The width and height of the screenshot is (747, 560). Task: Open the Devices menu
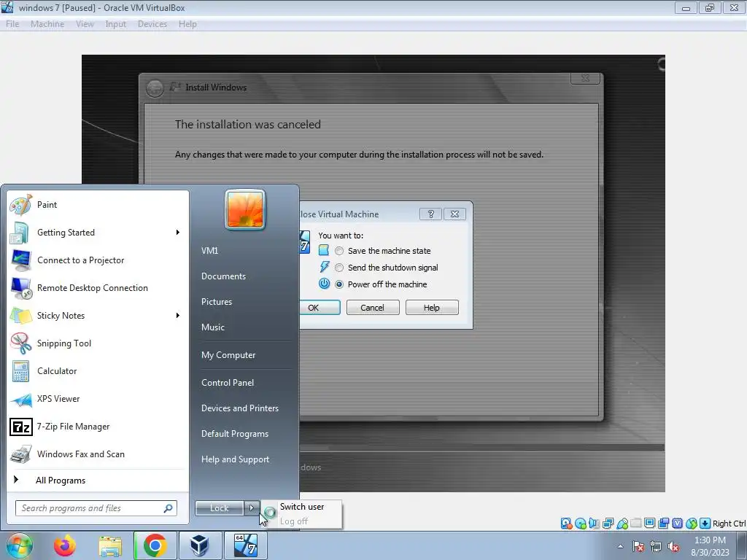[x=152, y=24]
